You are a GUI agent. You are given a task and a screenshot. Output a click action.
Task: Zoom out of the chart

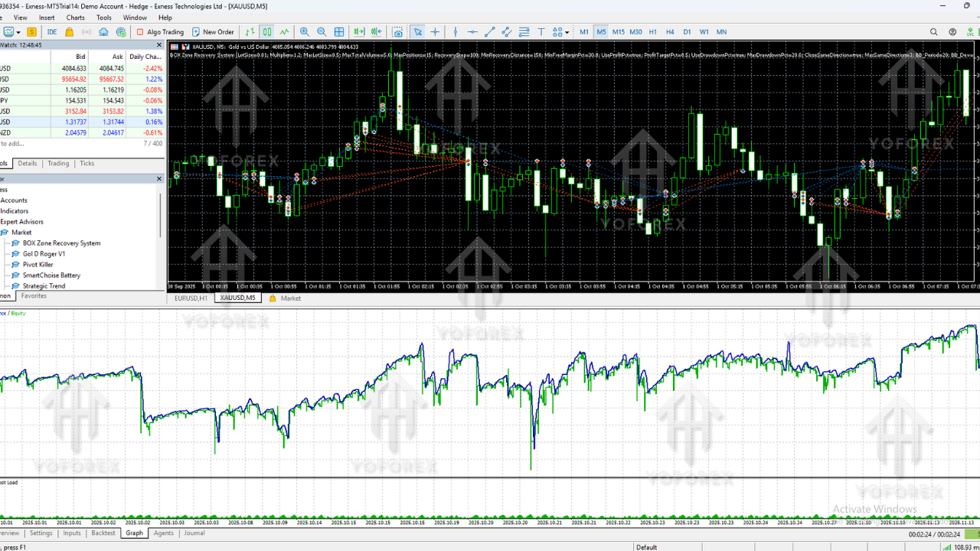pos(322,32)
